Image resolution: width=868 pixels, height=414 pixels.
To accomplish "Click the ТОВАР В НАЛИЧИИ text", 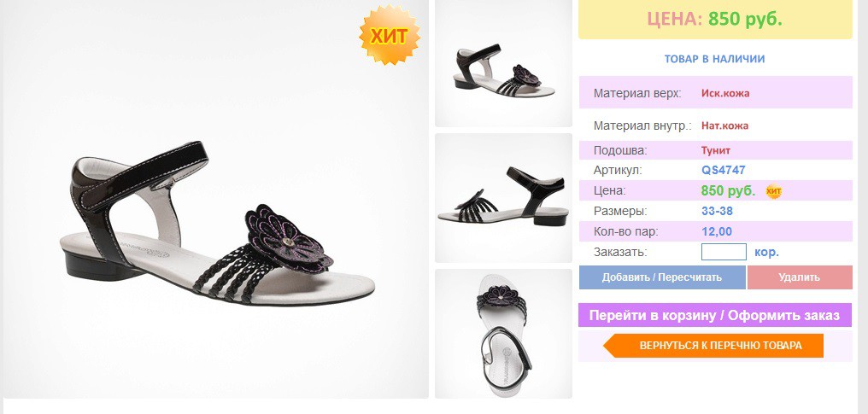I will tap(715, 59).
